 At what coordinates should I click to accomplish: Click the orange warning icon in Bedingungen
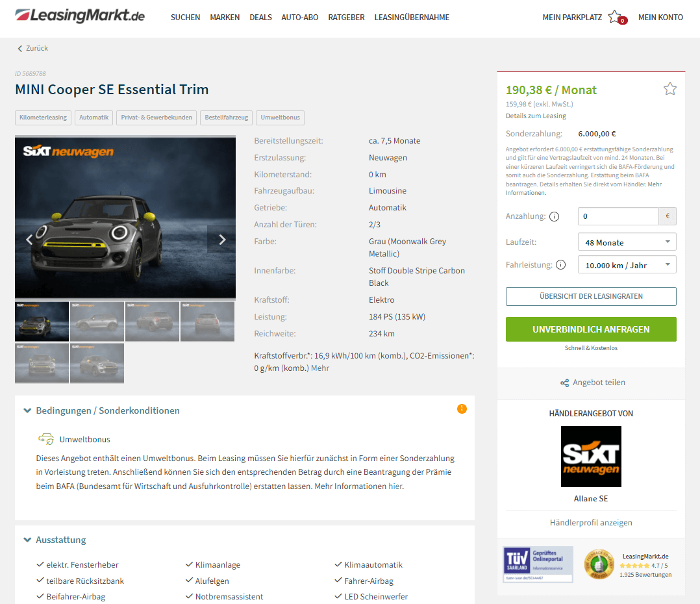(x=462, y=409)
